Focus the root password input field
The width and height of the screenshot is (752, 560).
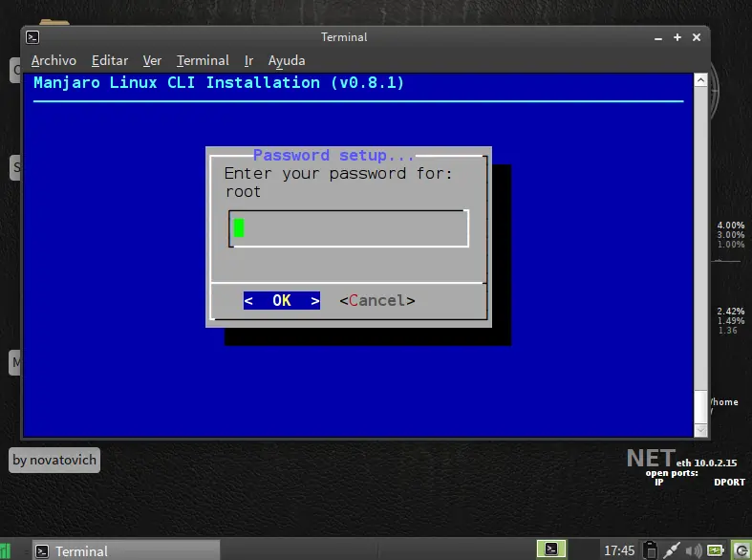(349, 228)
